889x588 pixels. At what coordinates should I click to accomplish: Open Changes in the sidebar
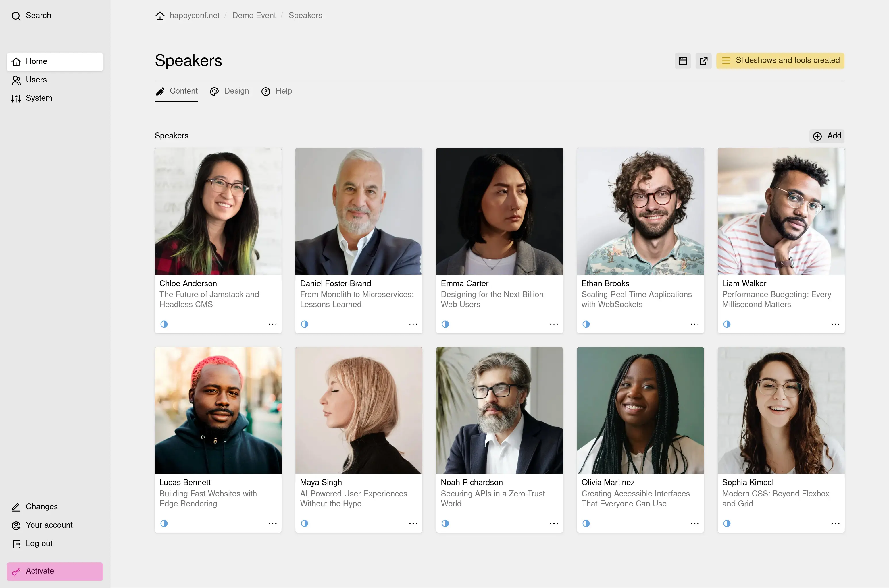55,507
